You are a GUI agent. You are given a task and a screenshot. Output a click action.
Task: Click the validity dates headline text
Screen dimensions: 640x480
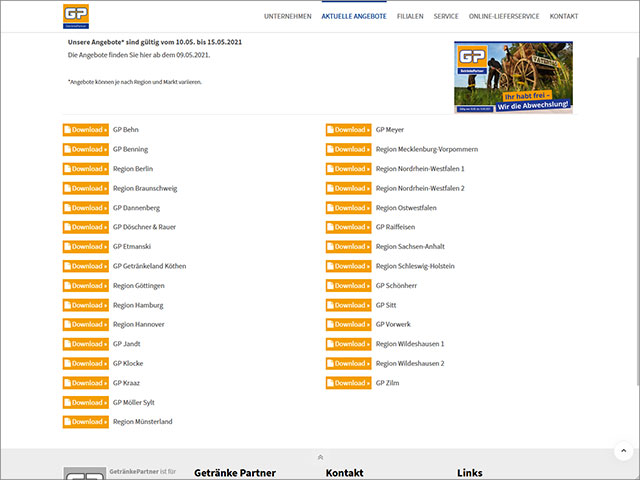pyautogui.click(x=155, y=42)
